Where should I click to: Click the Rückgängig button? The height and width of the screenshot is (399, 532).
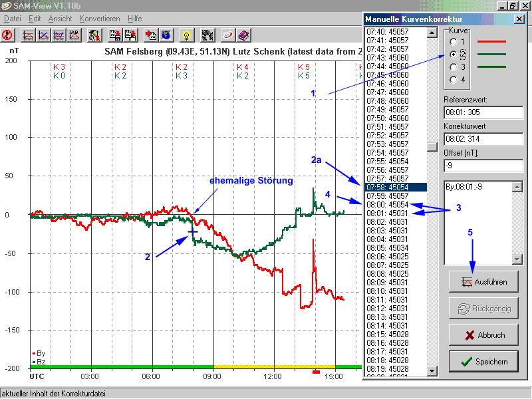point(483,309)
